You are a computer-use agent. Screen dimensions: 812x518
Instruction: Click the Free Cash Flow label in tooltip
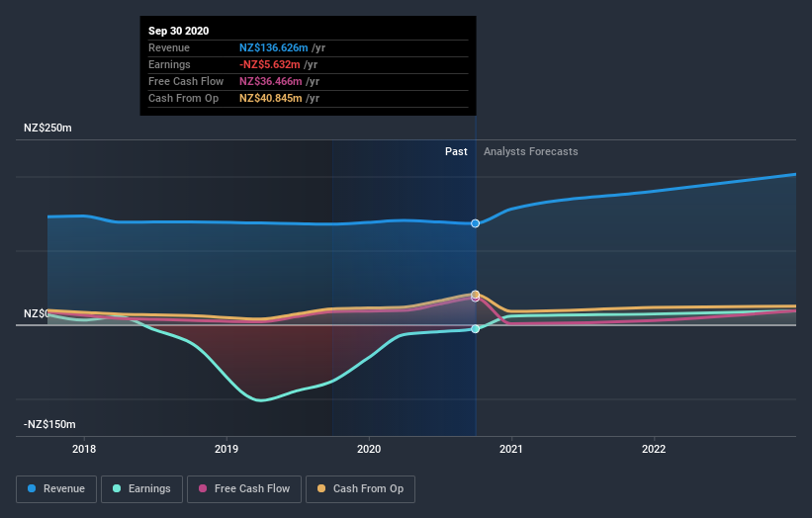click(x=186, y=81)
